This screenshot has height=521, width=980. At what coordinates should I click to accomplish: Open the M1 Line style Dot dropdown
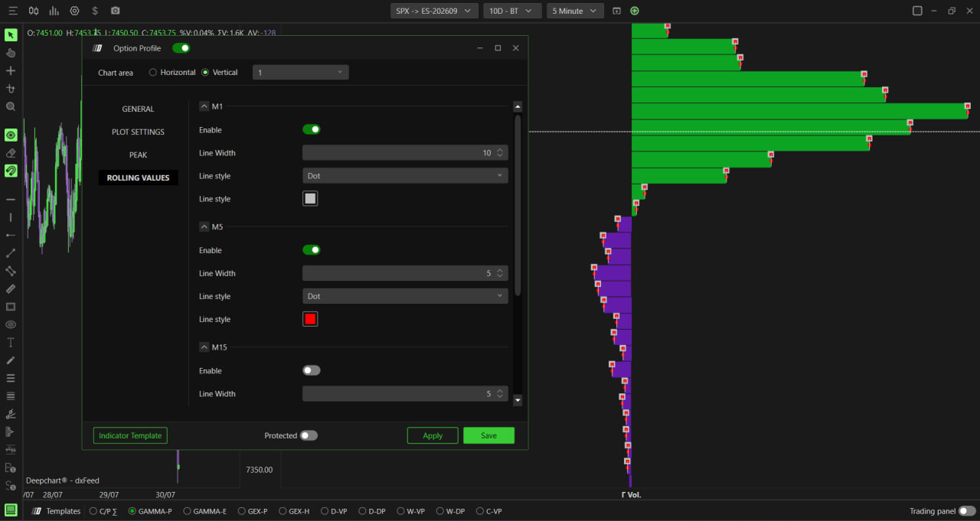tap(405, 176)
